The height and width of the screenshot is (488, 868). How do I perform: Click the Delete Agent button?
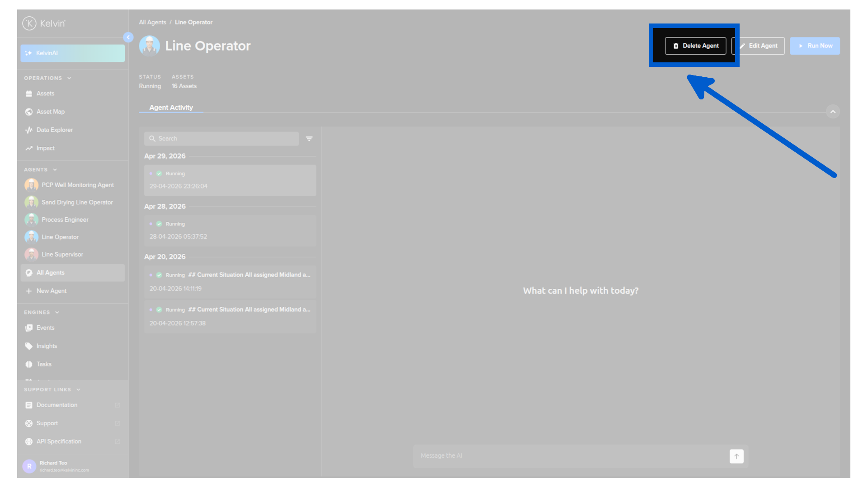695,46
